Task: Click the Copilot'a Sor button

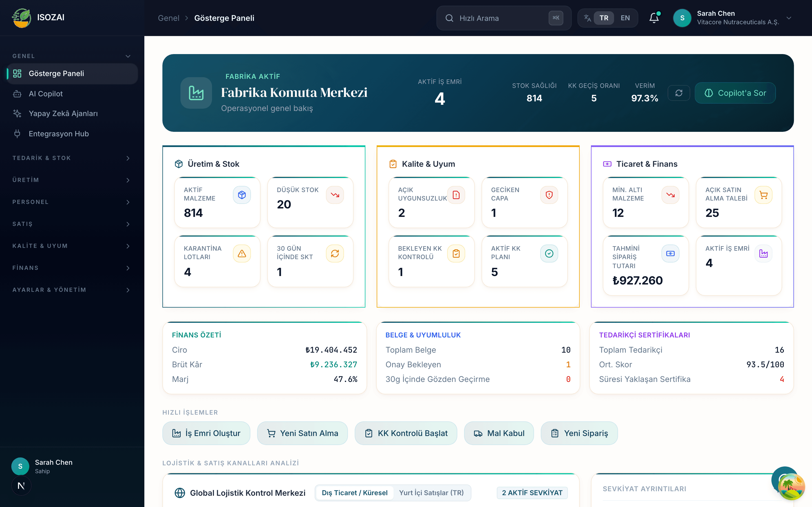Action: 735,93
